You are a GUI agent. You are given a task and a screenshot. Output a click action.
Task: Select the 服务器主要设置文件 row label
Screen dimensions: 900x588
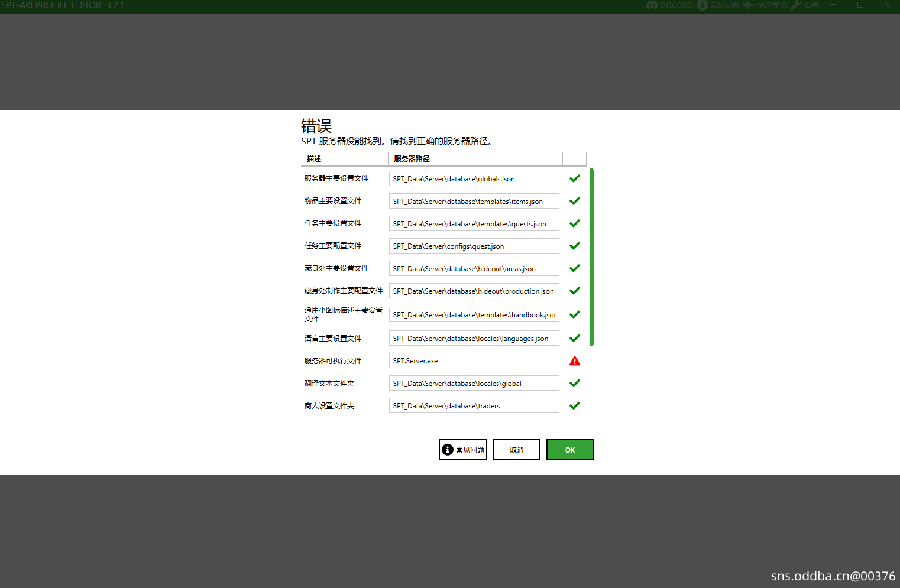pyautogui.click(x=336, y=178)
